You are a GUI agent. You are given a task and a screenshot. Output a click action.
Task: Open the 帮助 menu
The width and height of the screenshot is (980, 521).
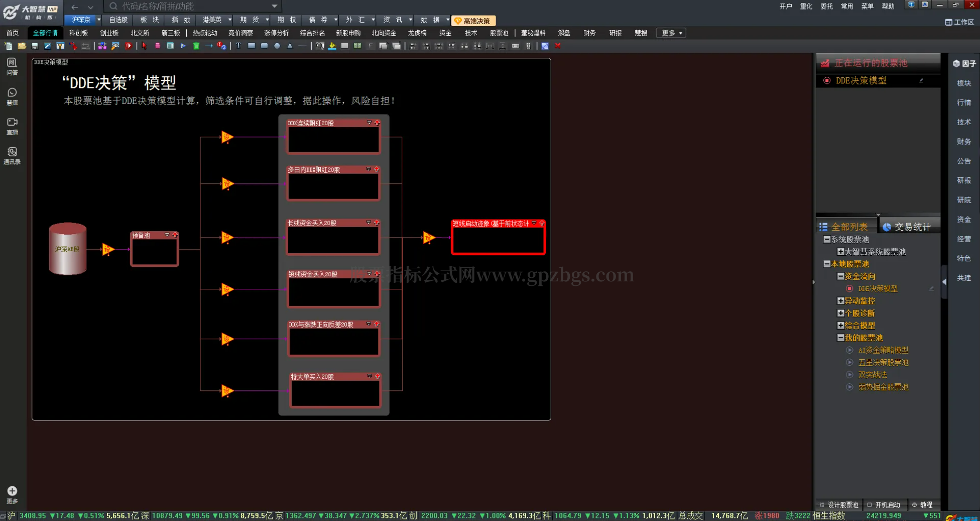click(x=888, y=6)
